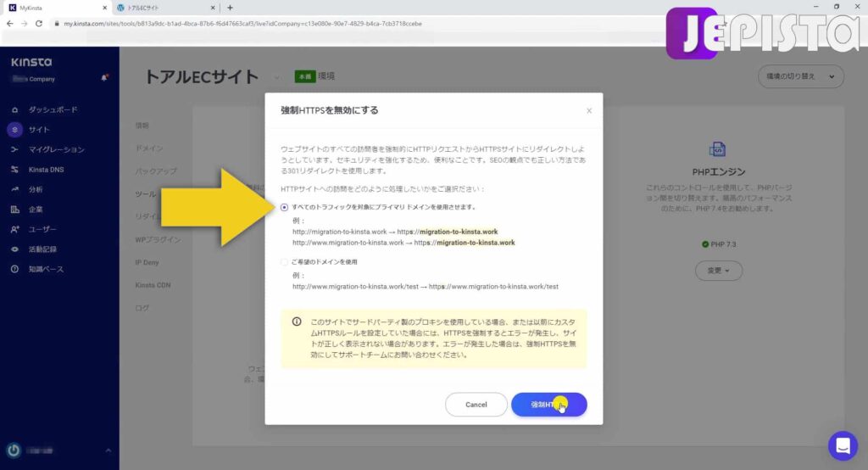868x470 pixels.
Task: Open ダッシュボード in the sidebar
Action: 53,109
